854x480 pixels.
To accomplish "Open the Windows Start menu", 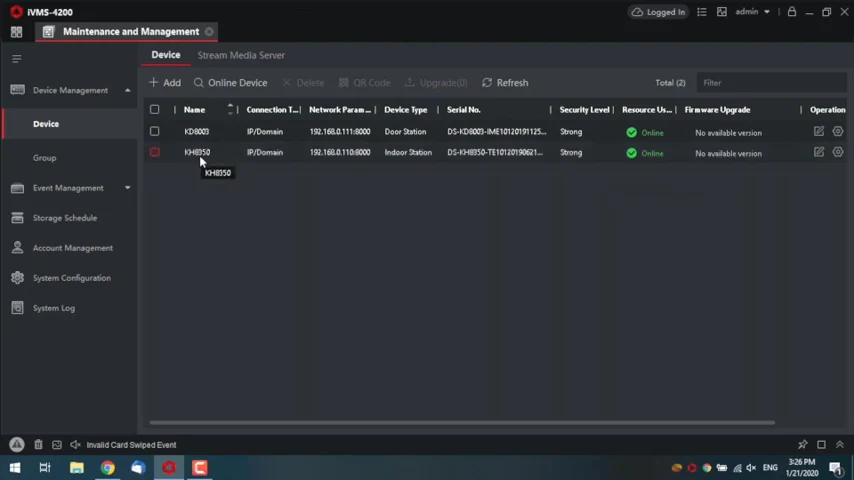I will tap(15, 467).
